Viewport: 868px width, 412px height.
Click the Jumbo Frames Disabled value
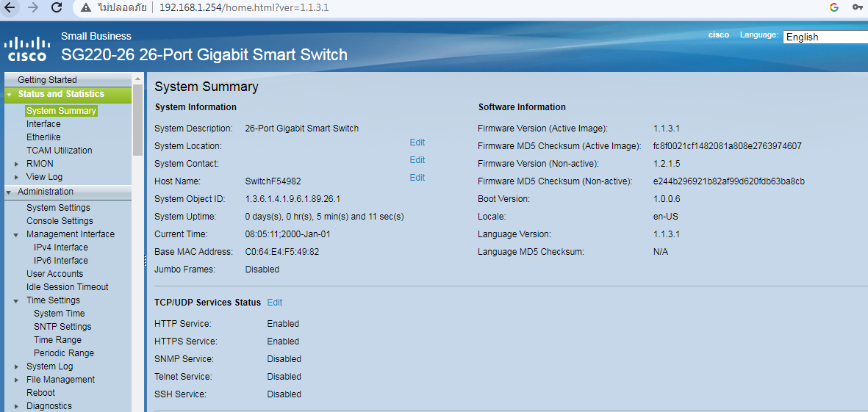262,270
